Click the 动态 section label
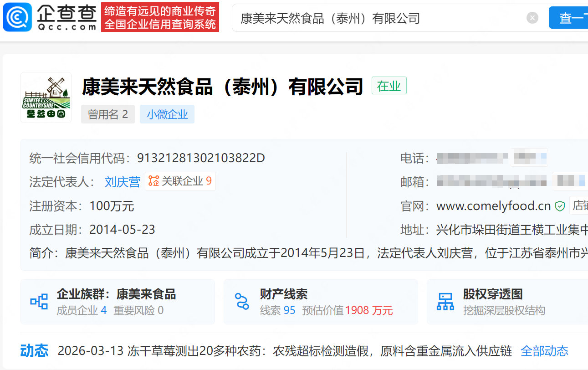This screenshot has width=588, height=370. pyautogui.click(x=34, y=350)
